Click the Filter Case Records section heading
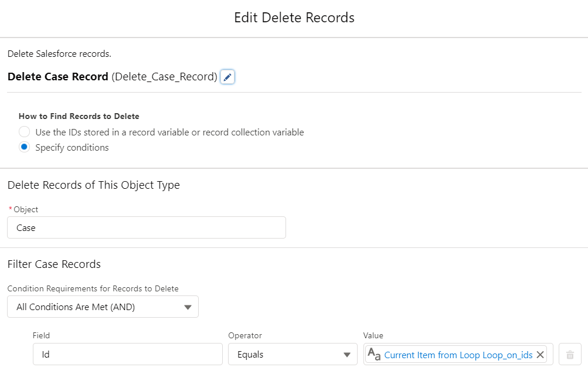The image size is (588, 374). click(x=54, y=264)
